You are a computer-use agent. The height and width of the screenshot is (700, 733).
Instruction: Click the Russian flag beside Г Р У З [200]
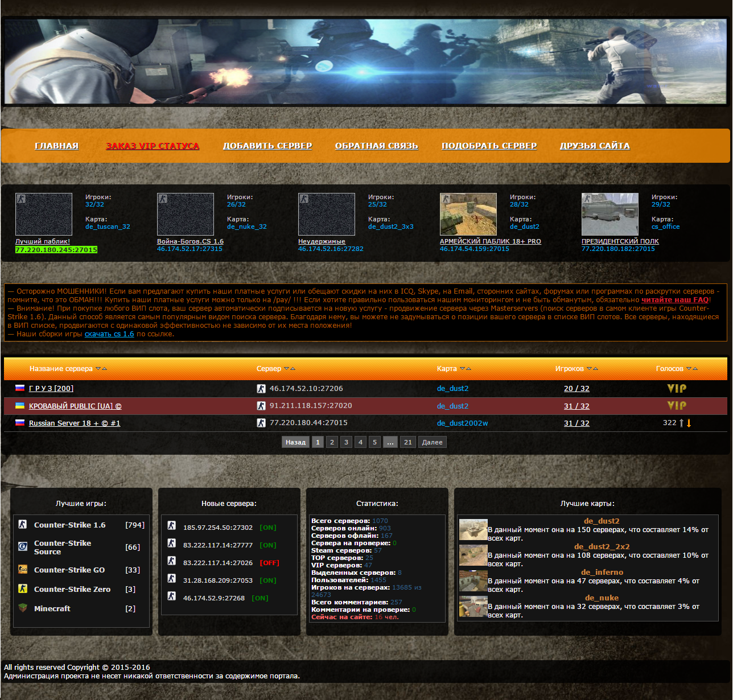tap(20, 388)
